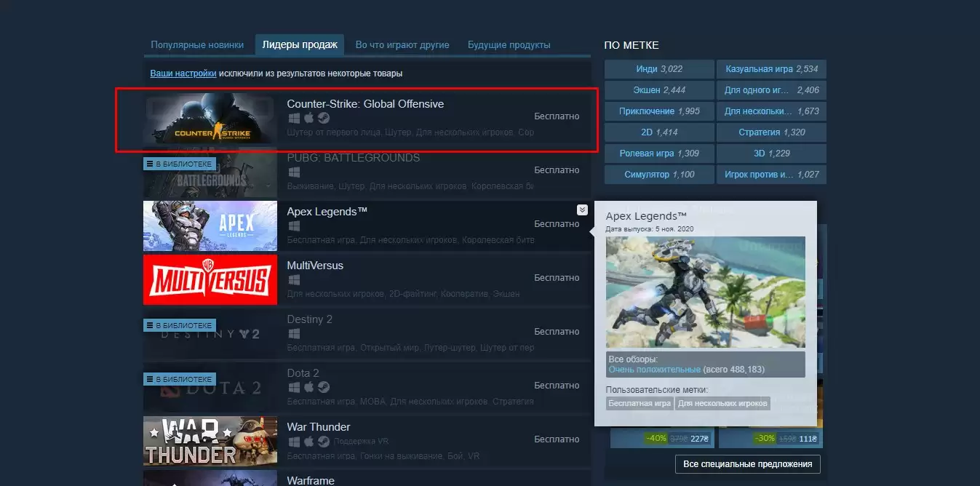Click the Apple icon under War Thunder

308,442
